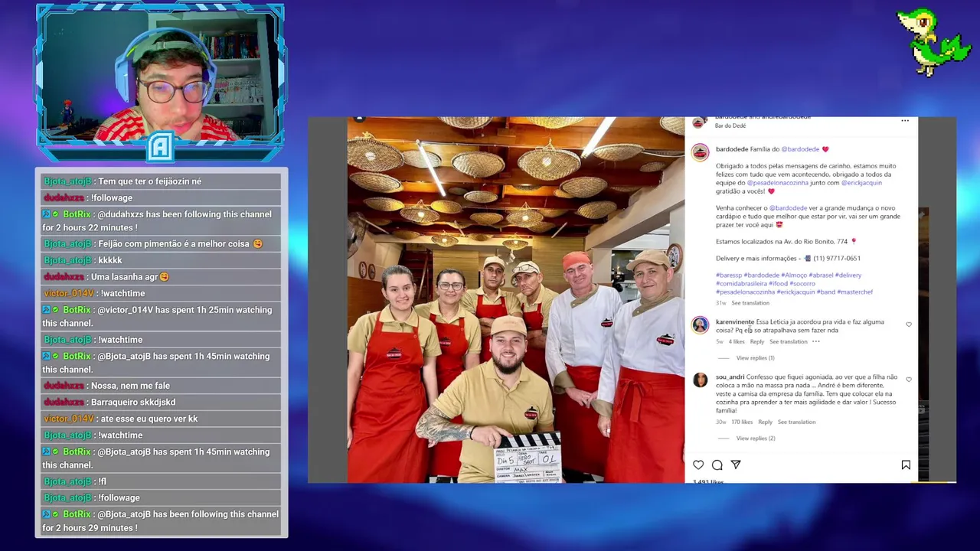The height and width of the screenshot is (551, 980).
Task: Click BotRix reply about 2 hours 29 minutes
Action: click(161, 521)
